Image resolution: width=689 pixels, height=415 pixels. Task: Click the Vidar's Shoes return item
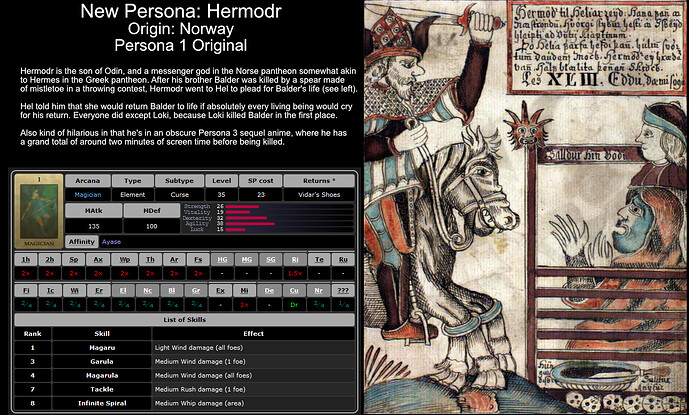coord(319,195)
